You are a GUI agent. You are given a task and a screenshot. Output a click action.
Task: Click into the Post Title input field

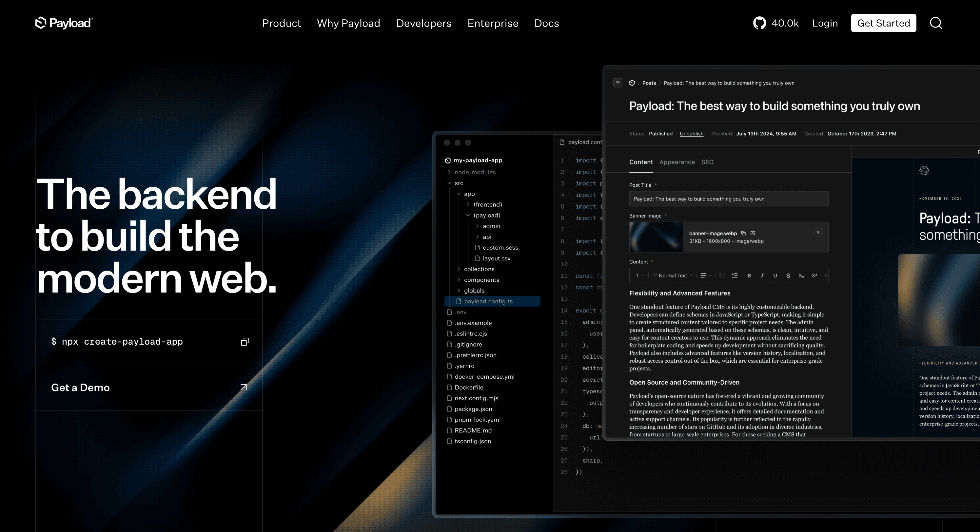click(x=729, y=199)
